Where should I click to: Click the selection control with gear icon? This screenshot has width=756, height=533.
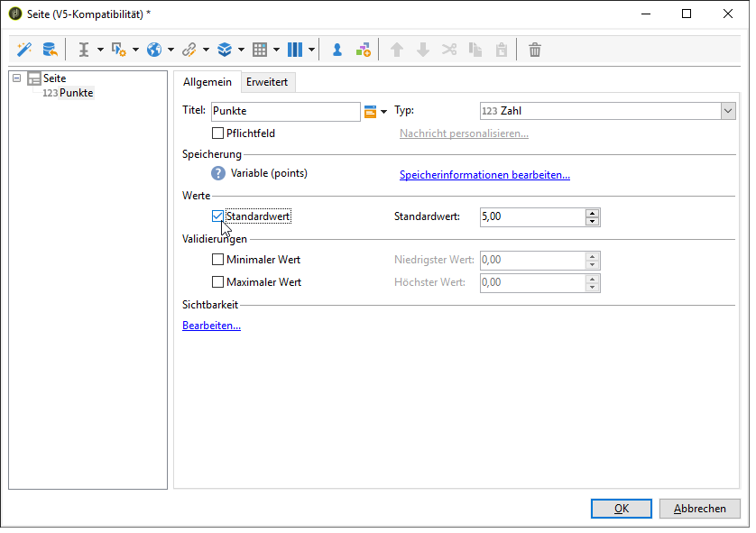pos(118,50)
